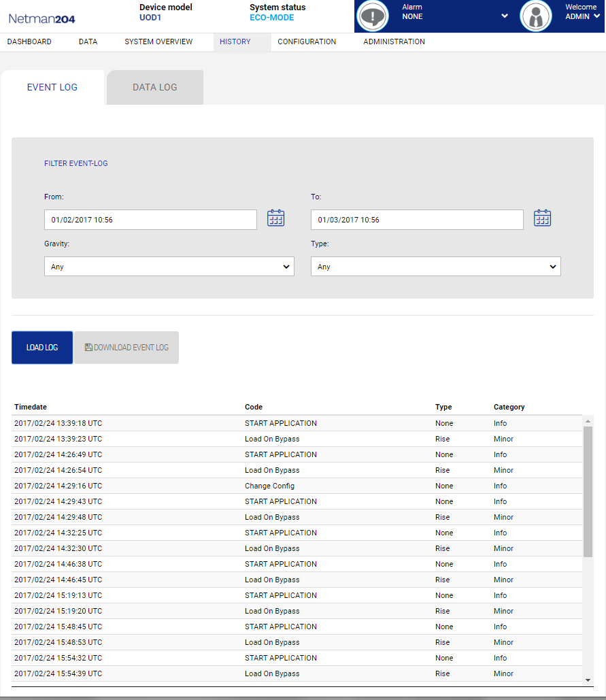Switch to the Data Log tab
The height and width of the screenshot is (700, 606).
pos(155,88)
